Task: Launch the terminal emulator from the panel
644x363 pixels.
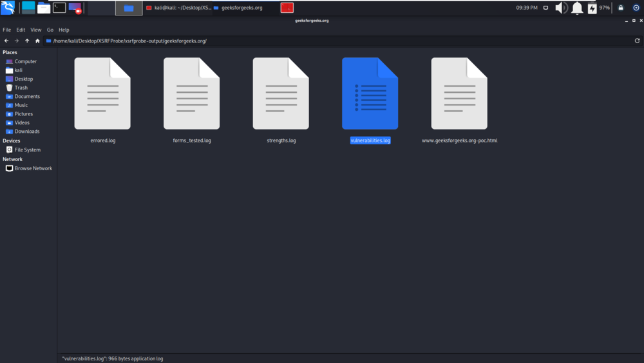Action: click(59, 7)
